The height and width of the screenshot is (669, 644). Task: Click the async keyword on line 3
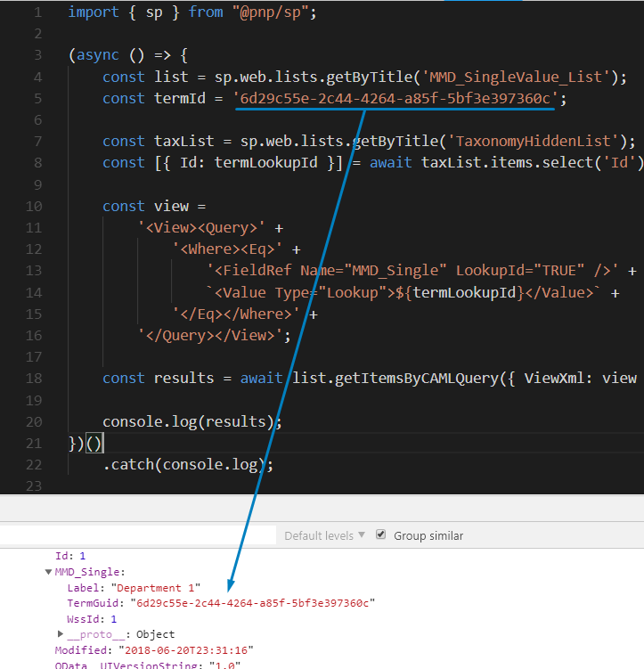[x=98, y=55]
